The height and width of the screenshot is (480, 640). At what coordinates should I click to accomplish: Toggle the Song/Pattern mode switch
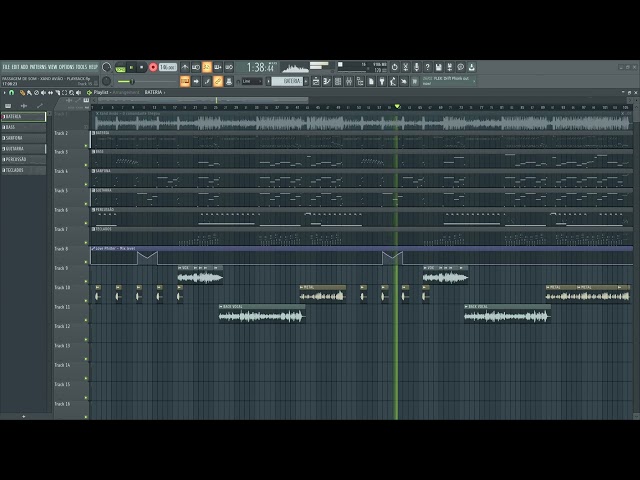pyautogui.click(x=120, y=67)
